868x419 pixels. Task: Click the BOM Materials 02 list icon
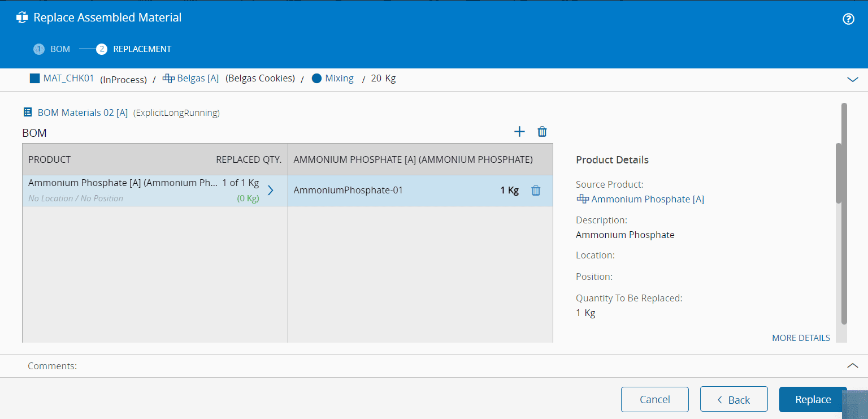[x=28, y=113]
